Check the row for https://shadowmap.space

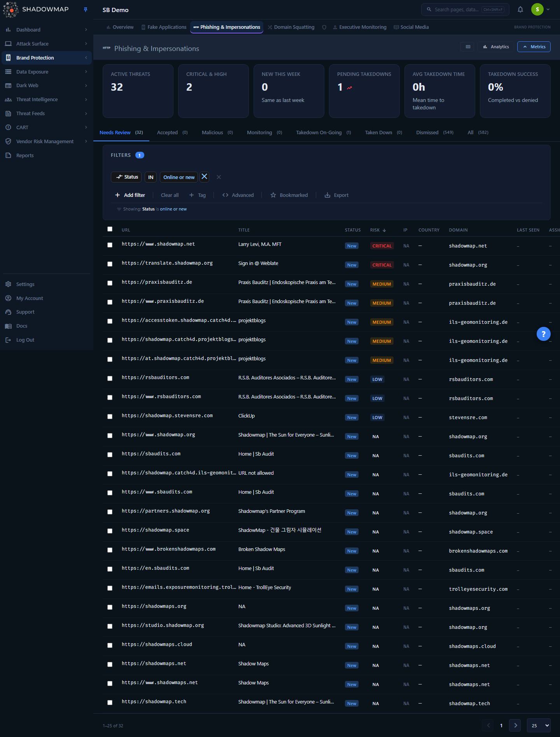[x=110, y=531]
